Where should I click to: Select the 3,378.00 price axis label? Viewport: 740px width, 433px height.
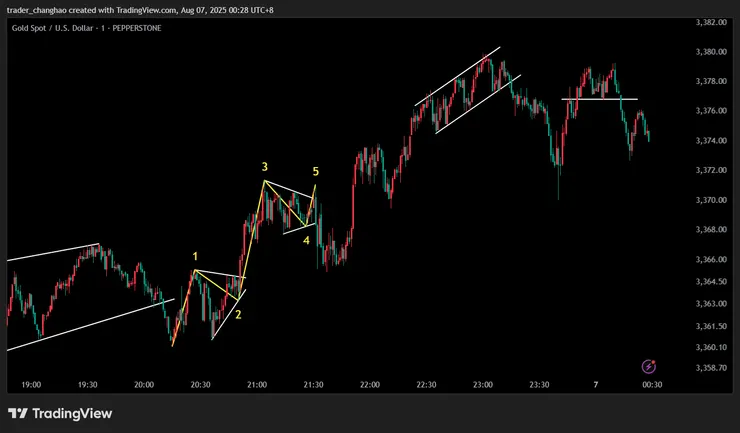click(x=711, y=81)
